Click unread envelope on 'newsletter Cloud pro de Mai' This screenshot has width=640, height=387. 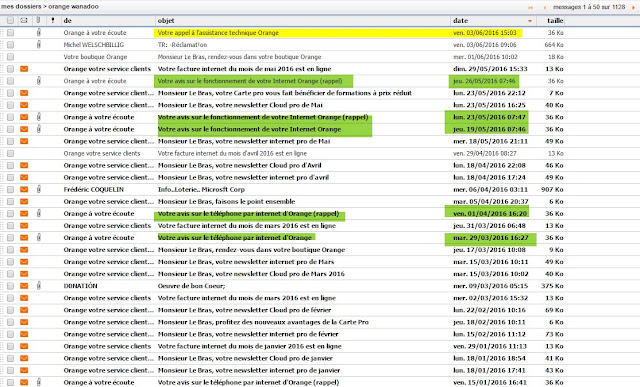click(24, 105)
